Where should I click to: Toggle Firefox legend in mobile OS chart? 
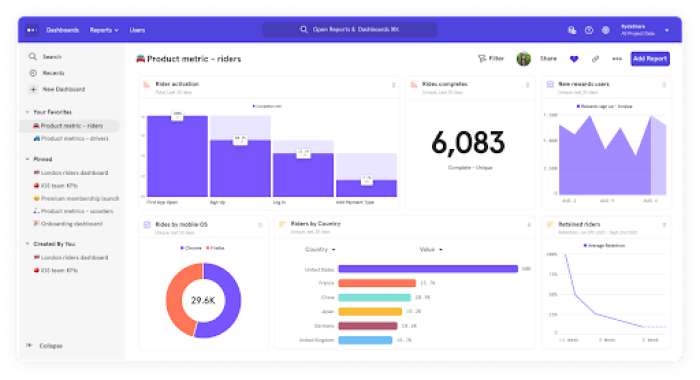point(215,248)
